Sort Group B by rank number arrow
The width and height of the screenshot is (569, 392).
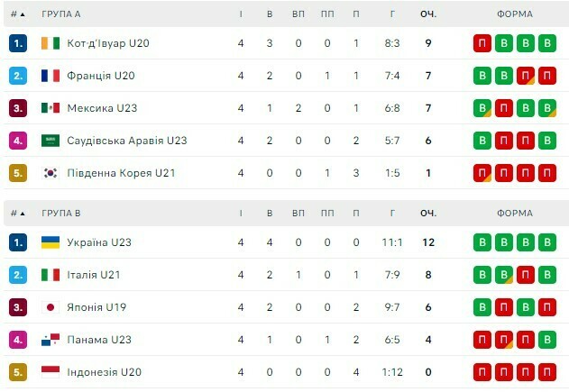pos(22,214)
